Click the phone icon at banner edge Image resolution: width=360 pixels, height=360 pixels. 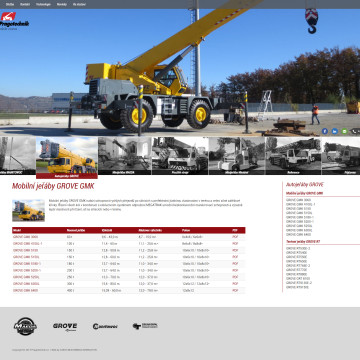coord(354,131)
